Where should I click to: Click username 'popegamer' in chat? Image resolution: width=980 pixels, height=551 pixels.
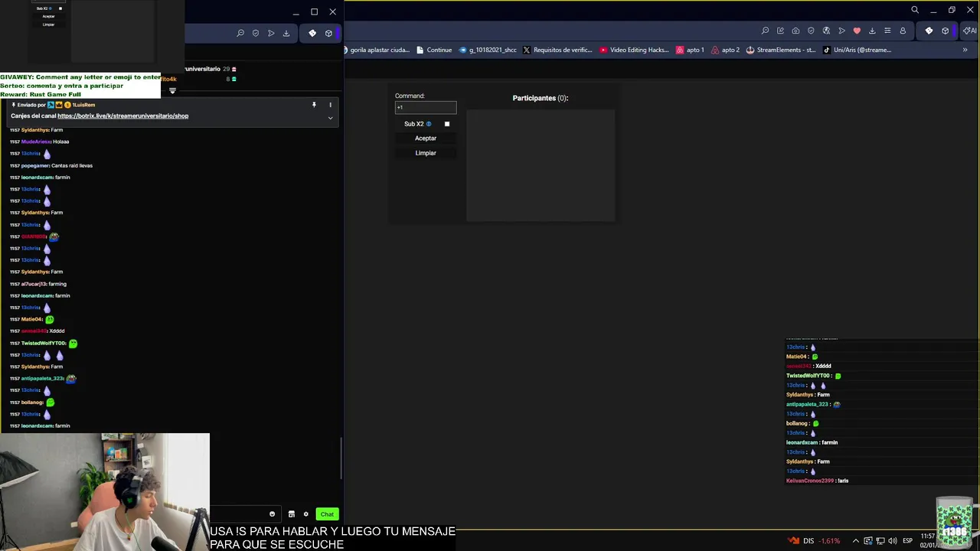(35, 165)
